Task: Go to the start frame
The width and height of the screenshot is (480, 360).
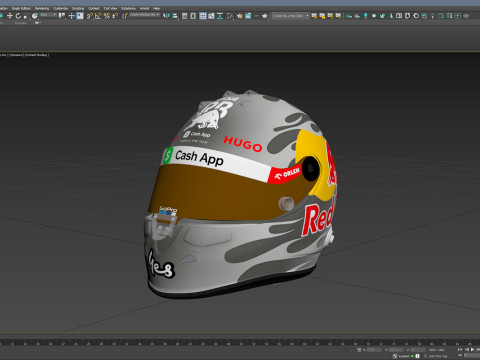Action: coord(460,350)
